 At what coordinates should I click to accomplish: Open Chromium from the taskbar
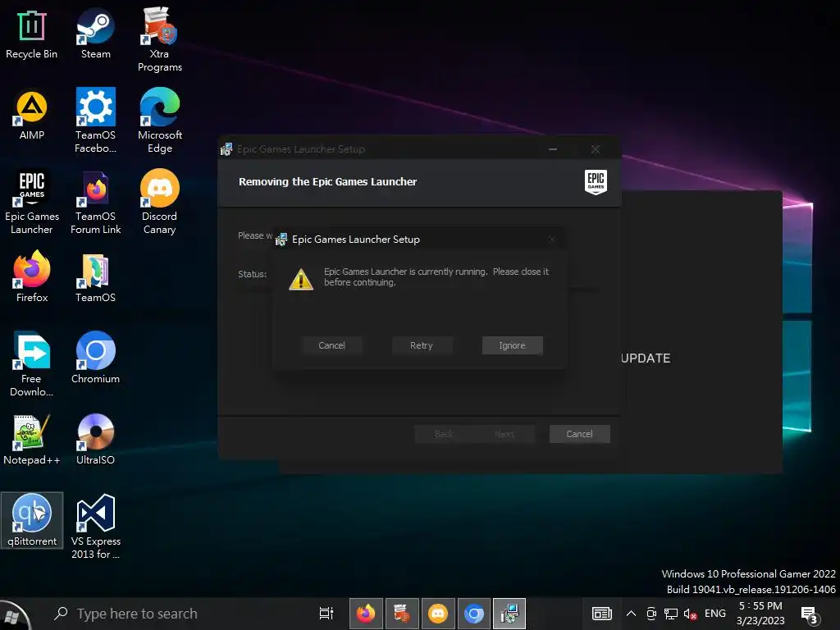[x=473, y=614]
